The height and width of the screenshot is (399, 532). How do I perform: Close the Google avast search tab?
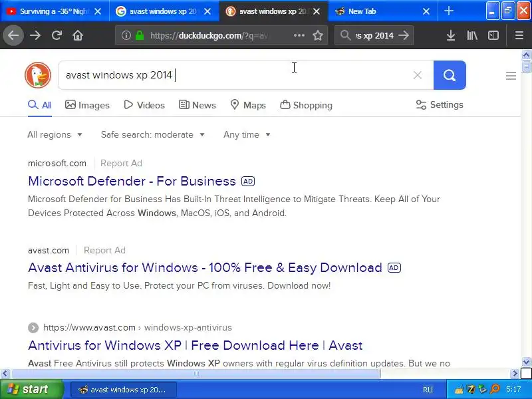click(x=207, y=11)
